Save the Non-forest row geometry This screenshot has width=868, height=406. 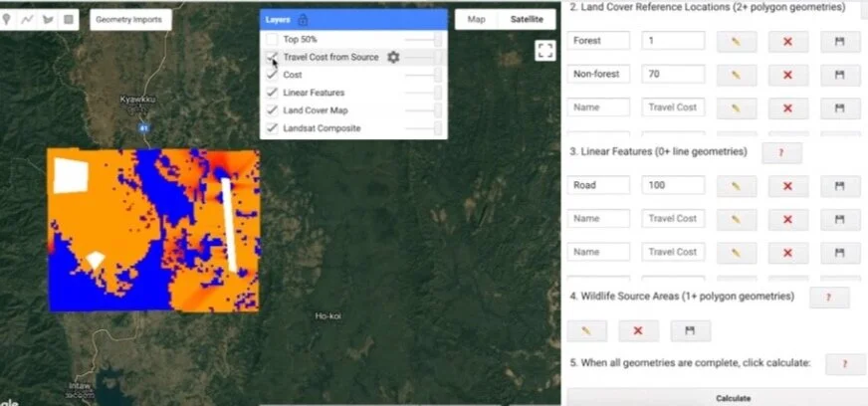click(840, 75)
